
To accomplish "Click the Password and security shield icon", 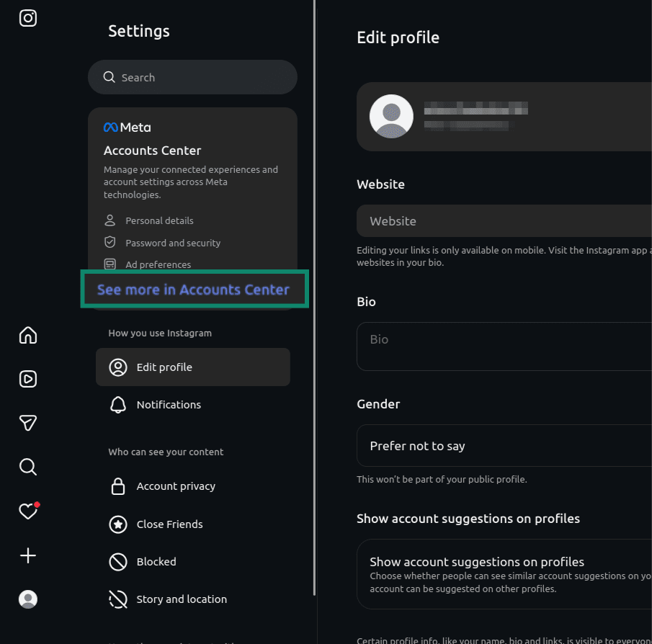I will (x=110, y=242).
